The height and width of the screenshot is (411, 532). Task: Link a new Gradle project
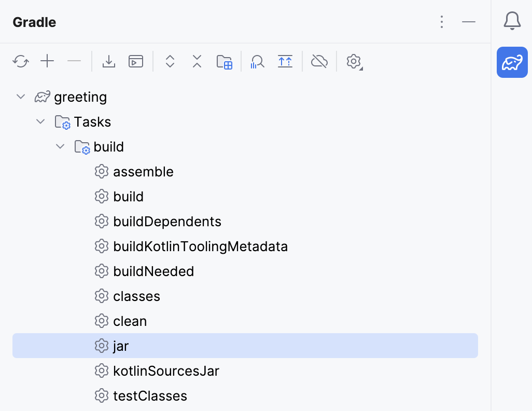coord(47,61)
